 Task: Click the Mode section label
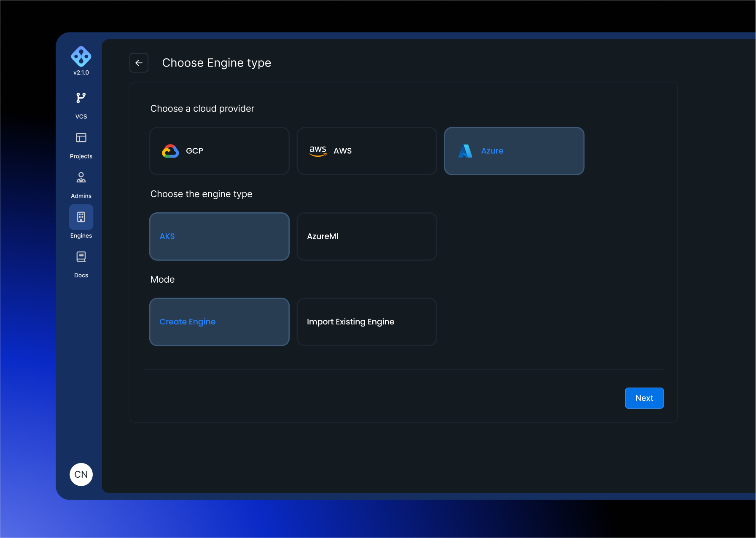point(162,280)
